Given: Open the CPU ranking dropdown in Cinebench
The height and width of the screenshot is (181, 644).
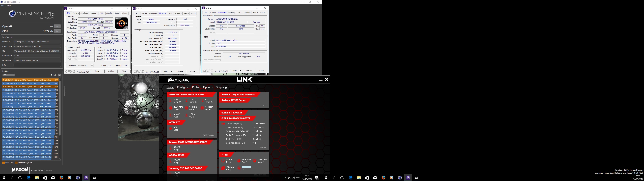Looking at the screenshot, I should (x=9, y=75).
